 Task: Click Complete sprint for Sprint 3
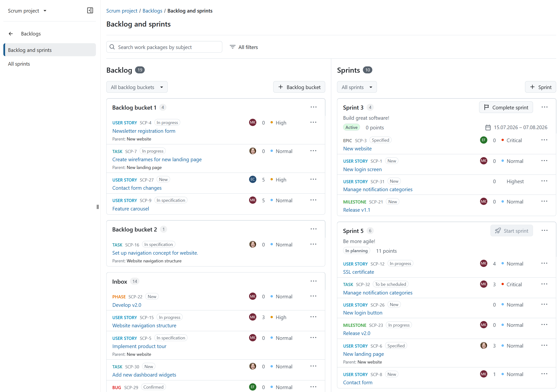[x=506, y=107]
